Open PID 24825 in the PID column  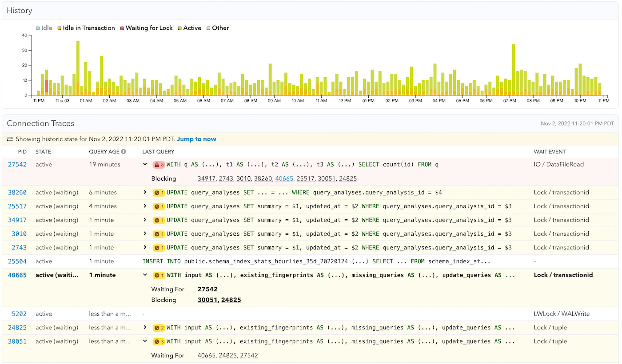[x=17, y=328]
